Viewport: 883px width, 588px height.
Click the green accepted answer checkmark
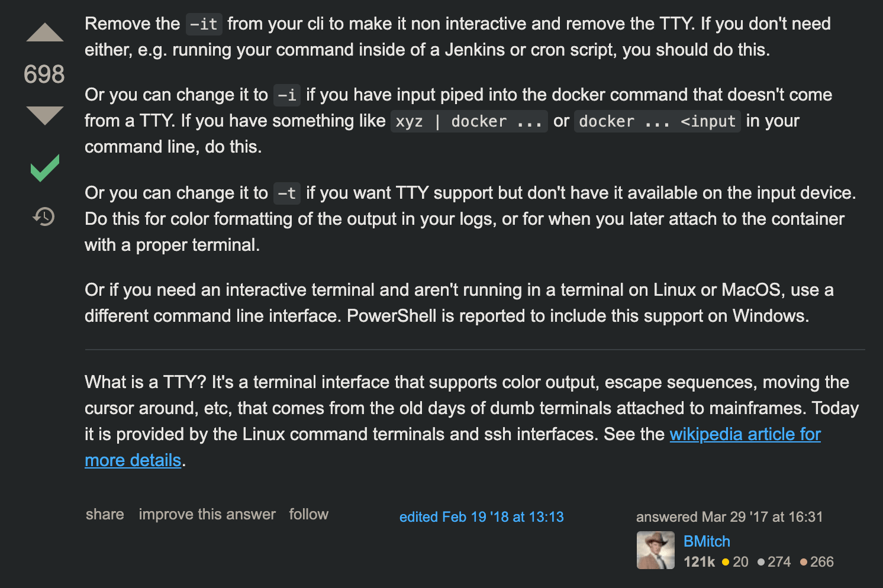coord(45,168)
